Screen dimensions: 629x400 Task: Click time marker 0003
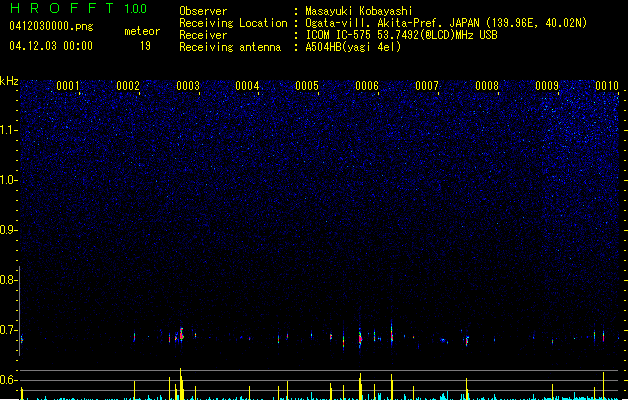[188, 86]
